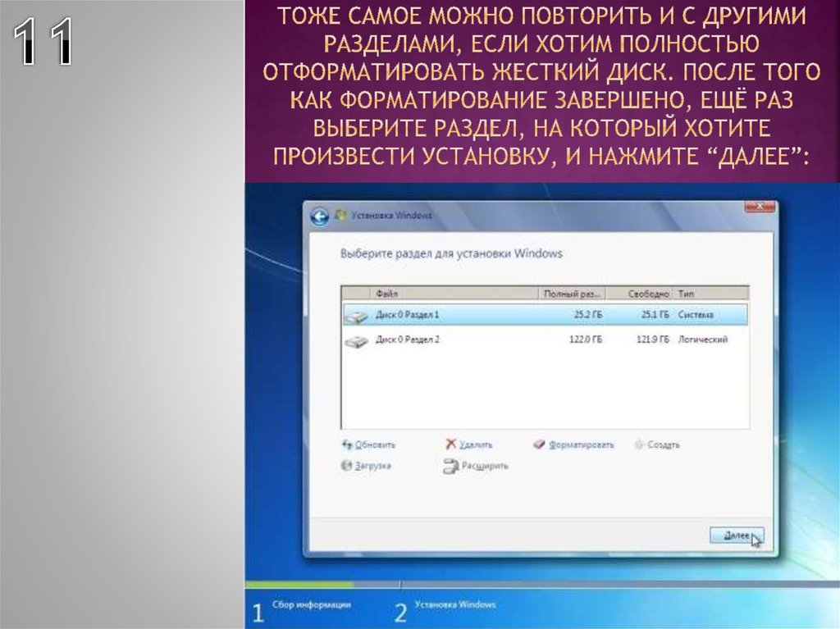Refresh the partition list via Обновить

pyautogui.click(x=375, y=444)
